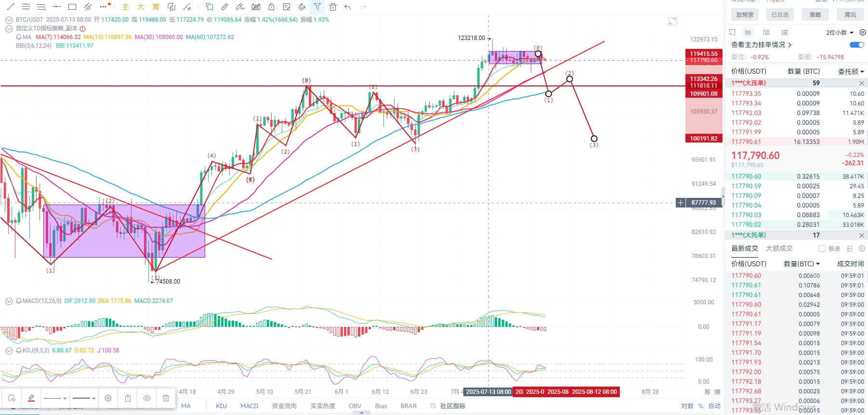Collapse the BTC/USDT chart info header
Screen dimensions: 868x415
pos(9,20)
